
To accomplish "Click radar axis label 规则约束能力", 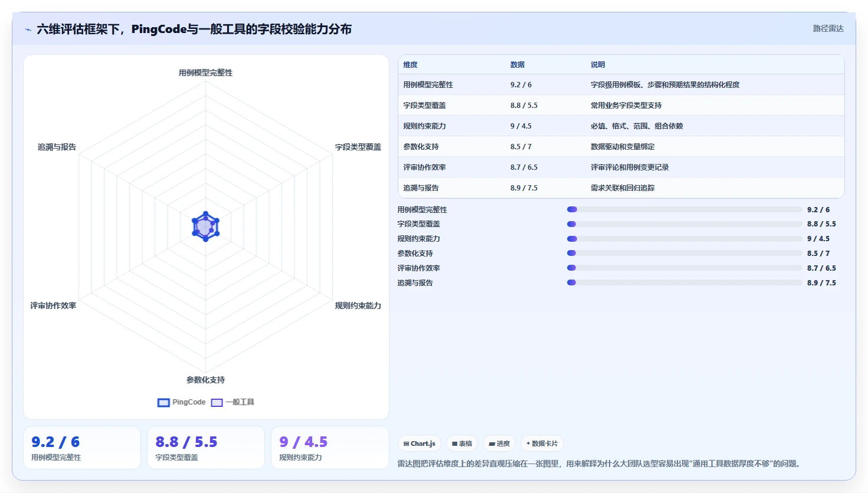I will coord(358,306).
